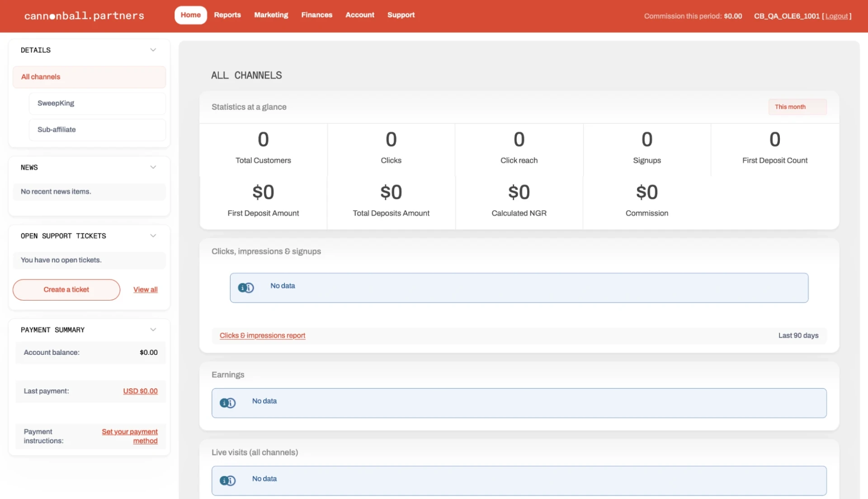868x499 pixels.
Task: Select the Sub-affiliate channel
Action: [97, 129]
